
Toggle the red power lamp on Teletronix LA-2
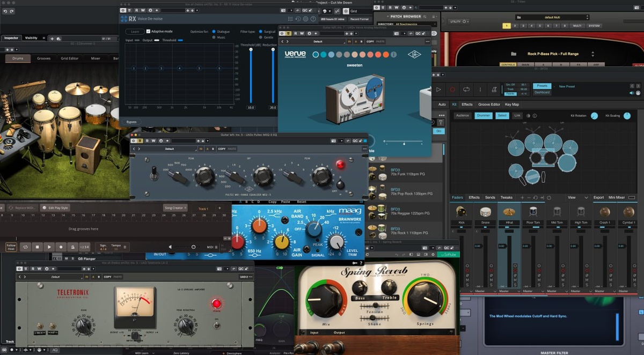click(x=217, y=304)
